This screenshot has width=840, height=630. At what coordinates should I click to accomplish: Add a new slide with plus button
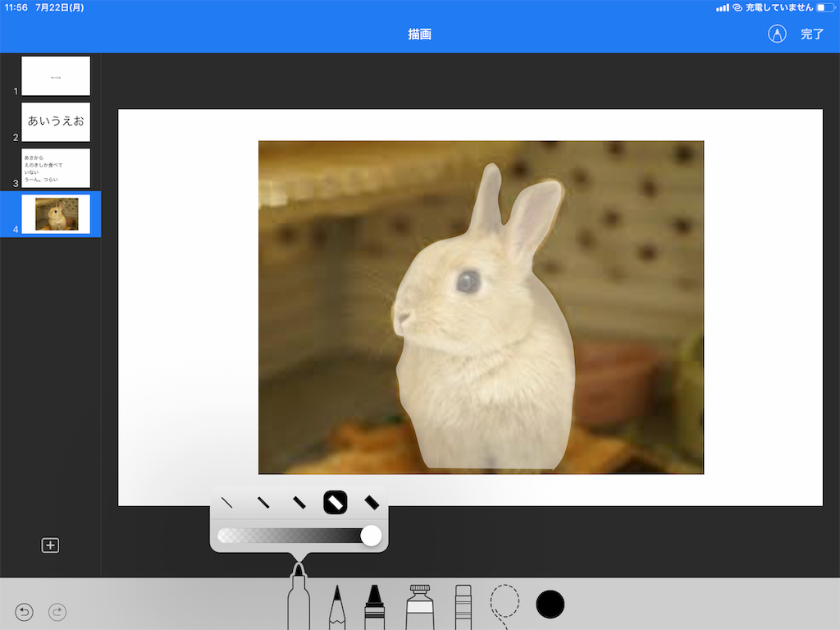[x=50, y=546]
